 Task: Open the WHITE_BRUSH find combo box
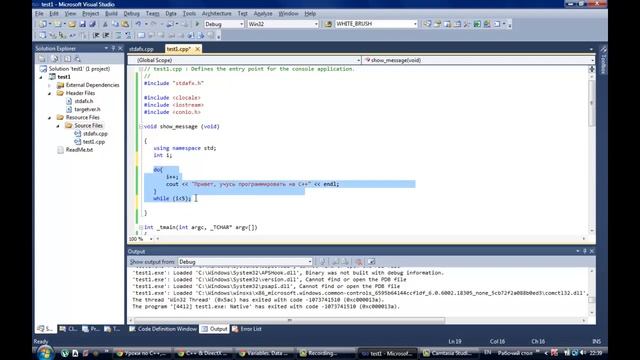pyautogui.click(x=415, y=24)
